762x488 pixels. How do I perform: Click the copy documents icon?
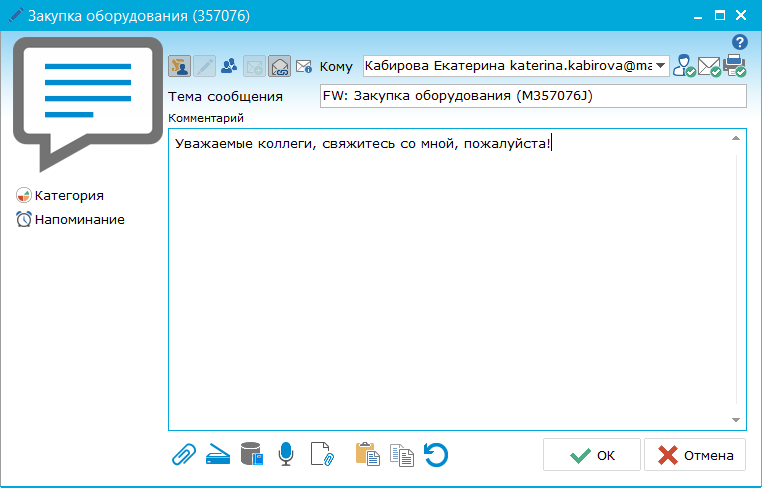402,455
